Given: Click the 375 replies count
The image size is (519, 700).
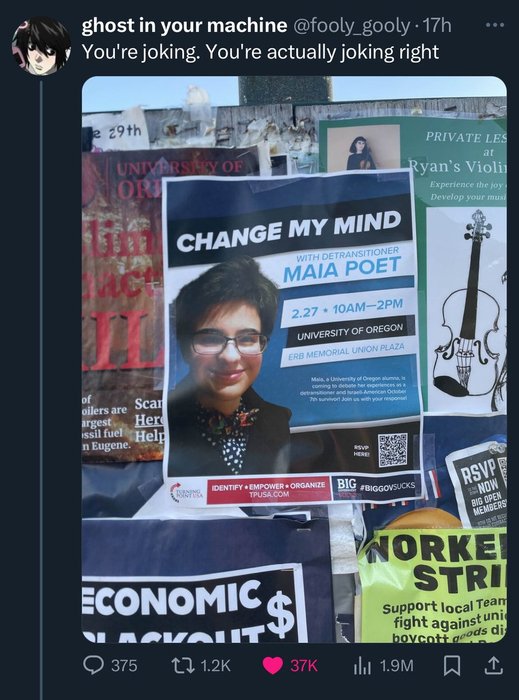Looking at the screenshot, I should [124, 666].
